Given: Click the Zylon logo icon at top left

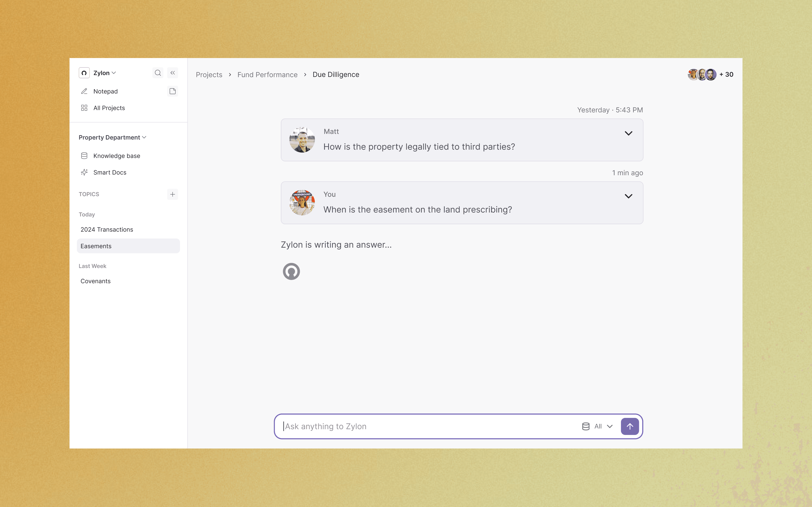Looking at the screenshot, I should tap(84, 73).
